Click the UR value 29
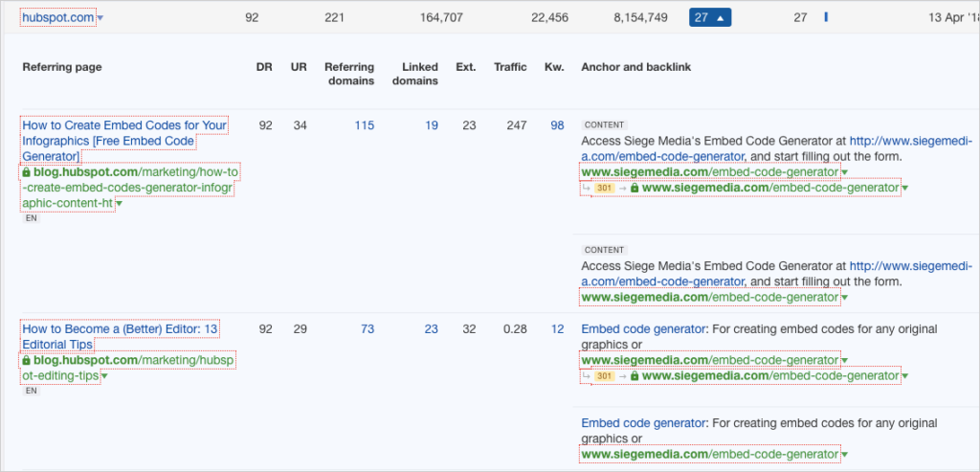 (300, 328)
